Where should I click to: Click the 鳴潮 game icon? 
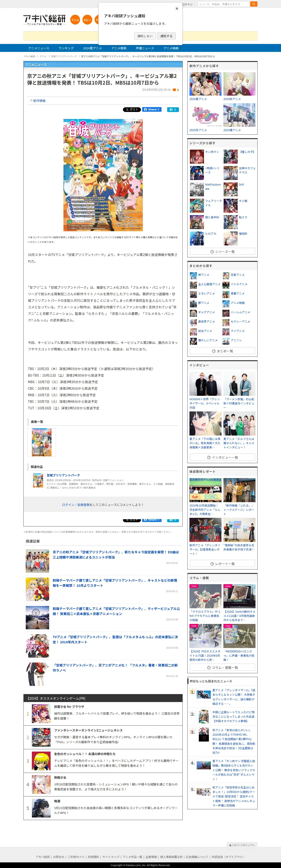tap(41, 808)
